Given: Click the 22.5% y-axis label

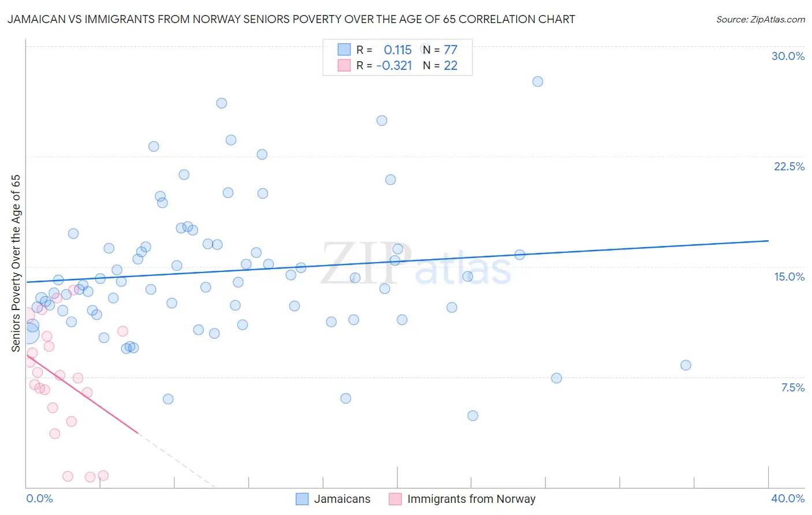Looking at the screenshot, I should click(789, 166).
